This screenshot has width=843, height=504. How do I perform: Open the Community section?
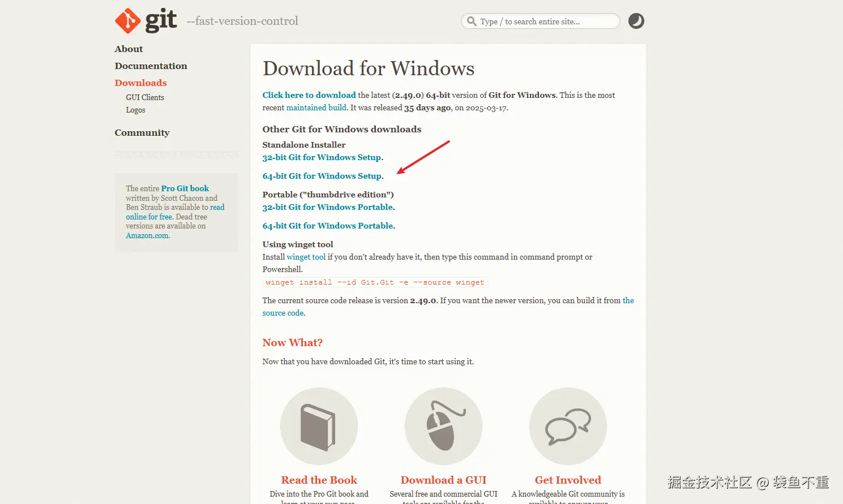click(142, 133)
